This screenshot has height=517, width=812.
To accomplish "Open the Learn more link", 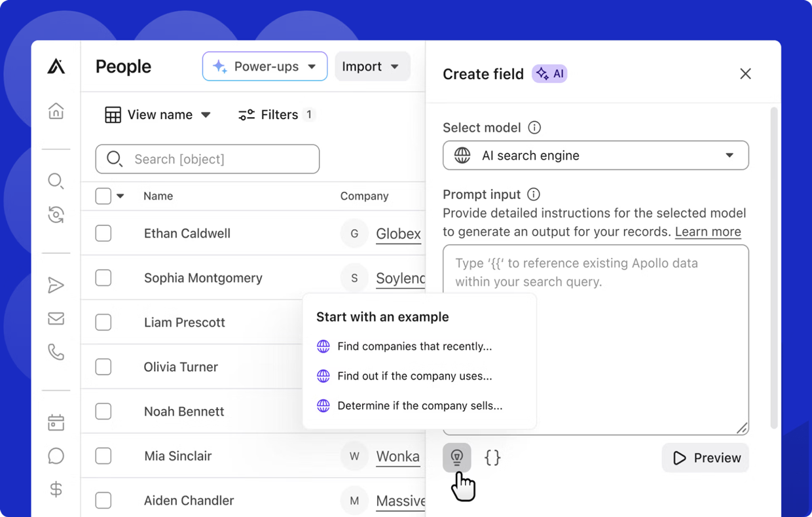I will point(708,232).
